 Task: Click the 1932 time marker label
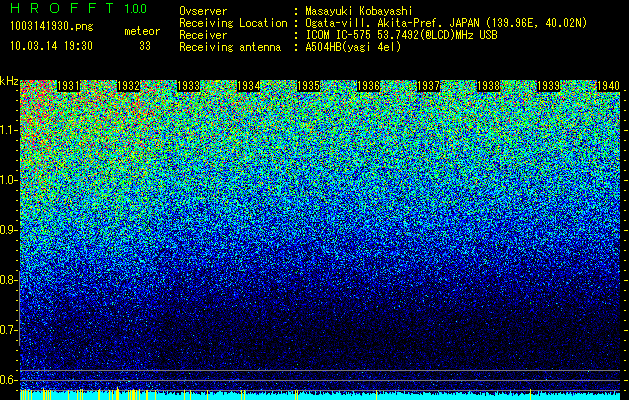click(128, 86)
